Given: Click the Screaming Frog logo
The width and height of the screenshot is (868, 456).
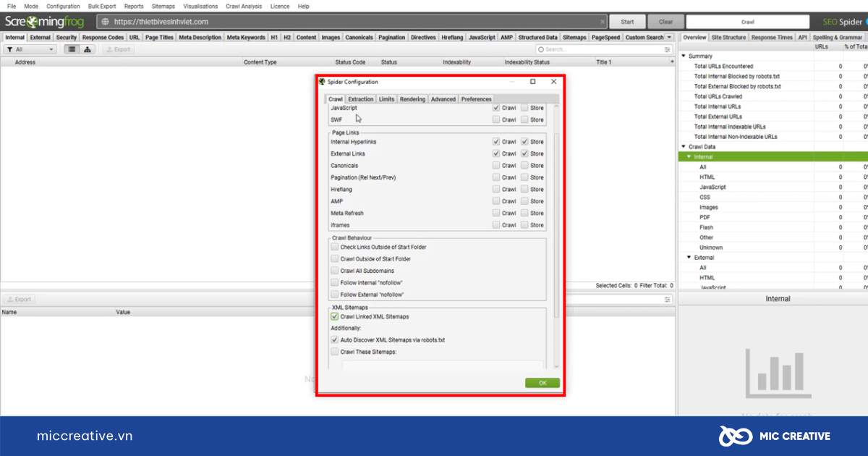Looking at the screenshot, I should coord(44,22).
